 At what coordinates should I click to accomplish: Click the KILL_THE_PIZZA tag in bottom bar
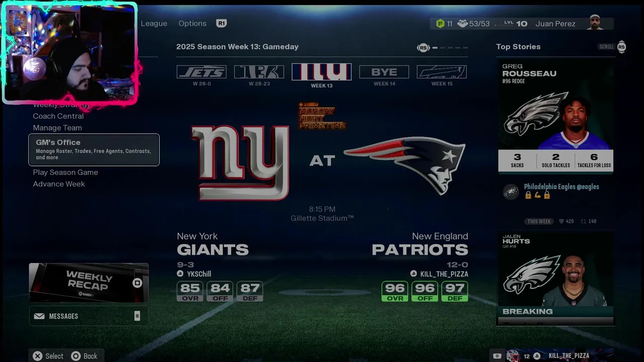(569, 356)
